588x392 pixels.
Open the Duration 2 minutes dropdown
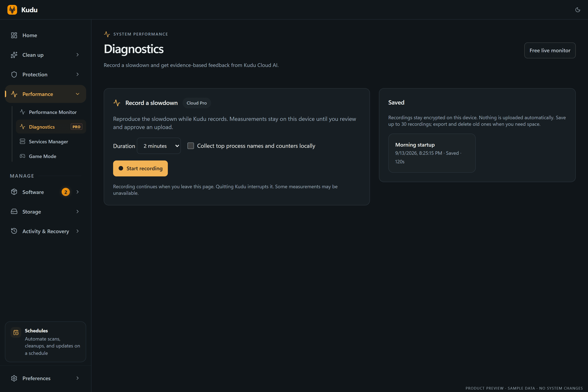(x=159, y=146)
